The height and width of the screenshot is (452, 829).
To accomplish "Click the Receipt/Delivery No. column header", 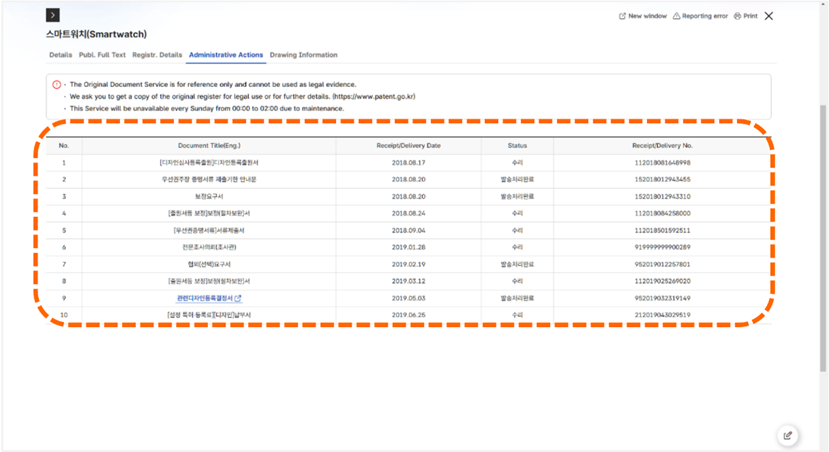I will 662,145.
